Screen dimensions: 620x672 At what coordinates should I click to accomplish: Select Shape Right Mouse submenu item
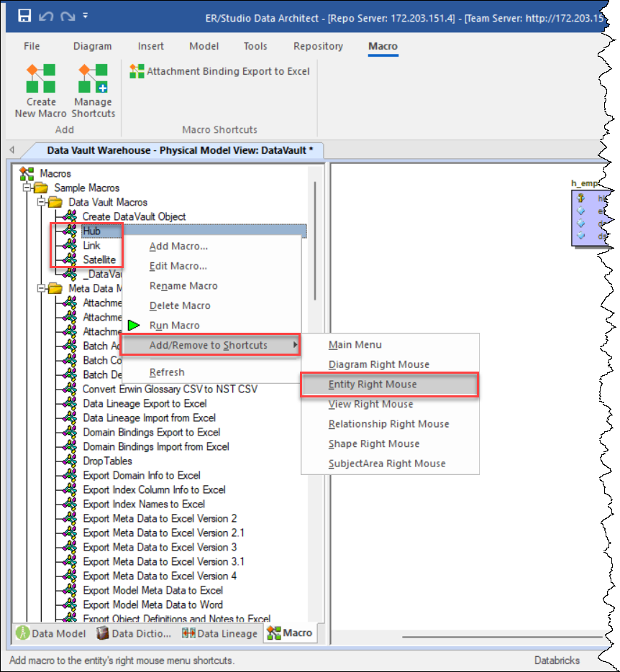374,443
